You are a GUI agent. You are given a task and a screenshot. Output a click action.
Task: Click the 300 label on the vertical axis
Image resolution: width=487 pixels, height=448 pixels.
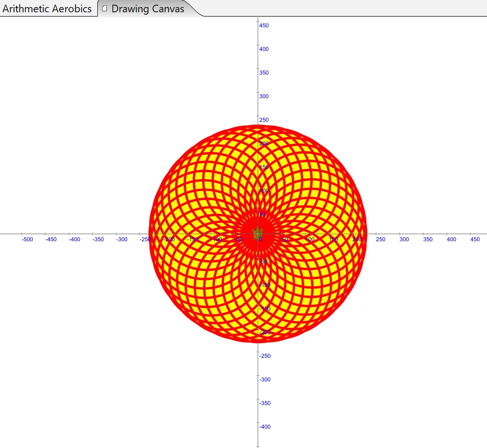tap(264, 96)
